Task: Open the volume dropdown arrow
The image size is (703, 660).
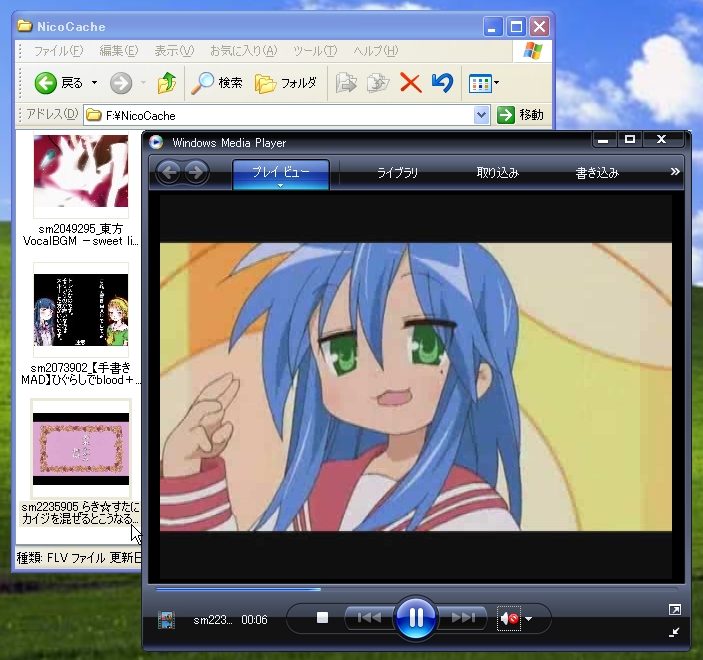Action: 529,619
